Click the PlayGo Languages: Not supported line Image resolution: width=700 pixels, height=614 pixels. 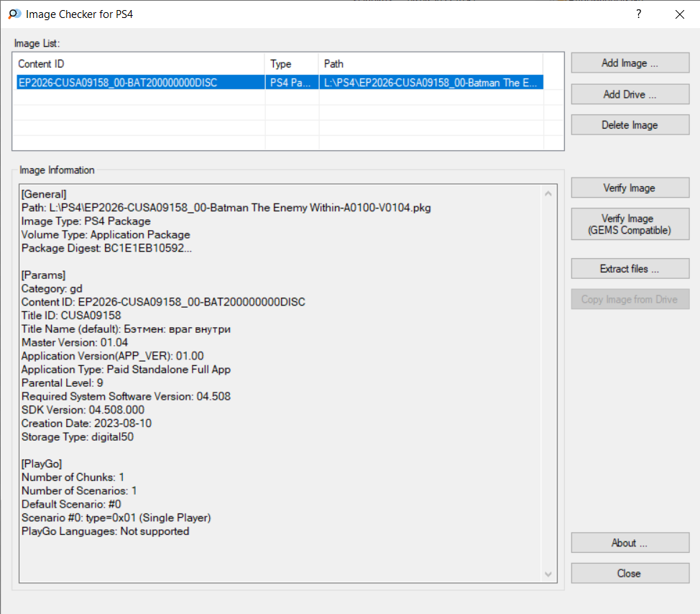pos(106,531)
